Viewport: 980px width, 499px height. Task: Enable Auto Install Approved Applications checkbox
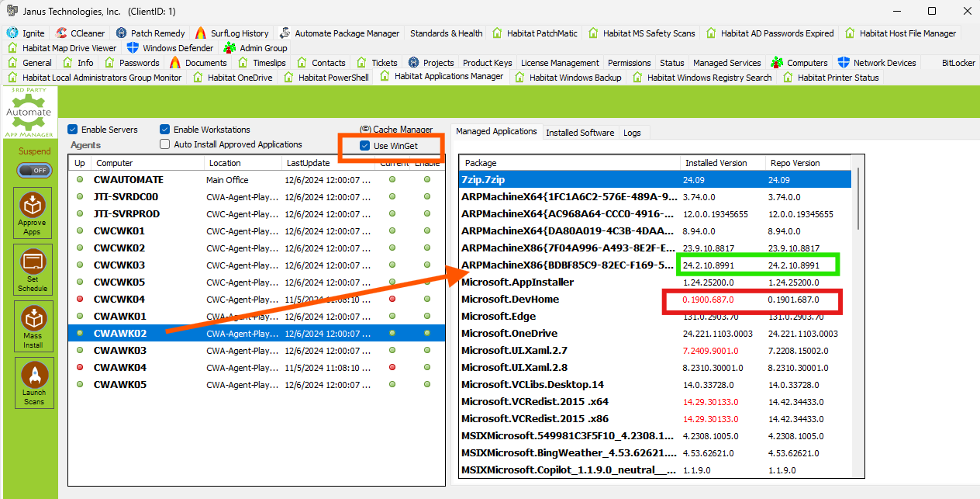(164, 144)
